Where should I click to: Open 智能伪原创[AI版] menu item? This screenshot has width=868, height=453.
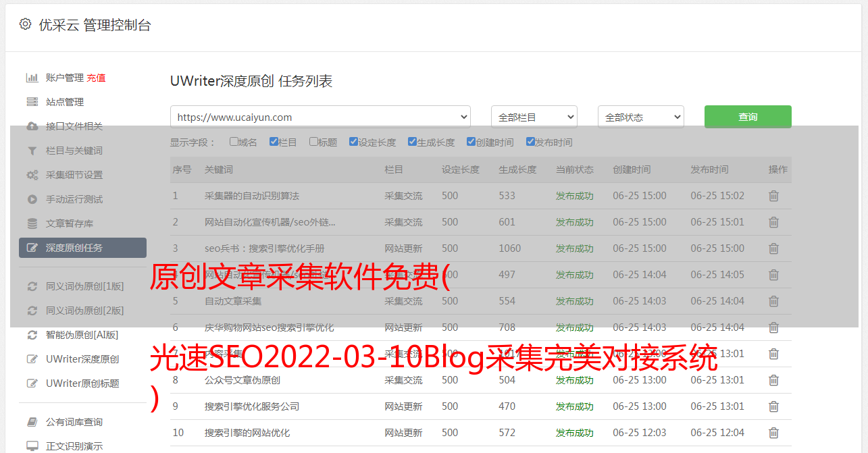[x=82, y=335]
